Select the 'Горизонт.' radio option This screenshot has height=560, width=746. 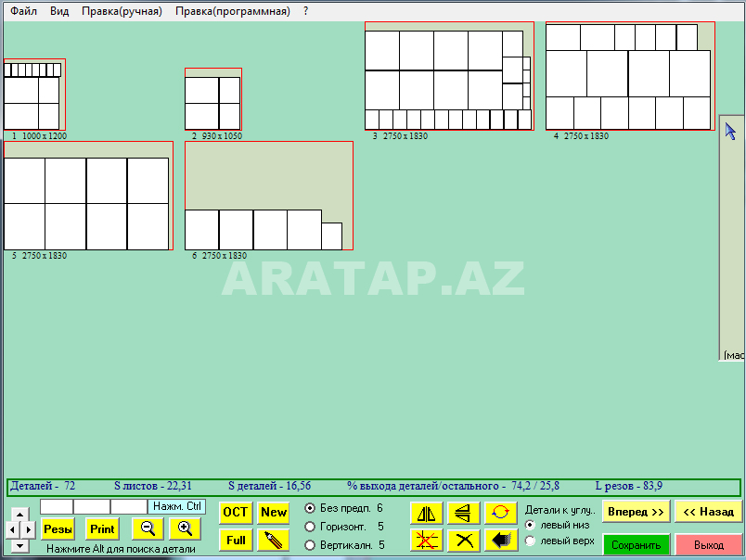pos(310,527)
